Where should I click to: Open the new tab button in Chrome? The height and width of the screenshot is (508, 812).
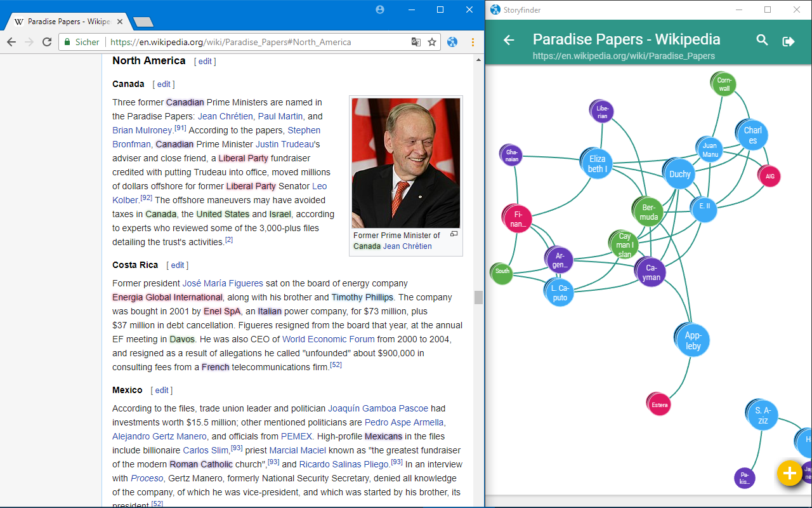pos(143,22)
